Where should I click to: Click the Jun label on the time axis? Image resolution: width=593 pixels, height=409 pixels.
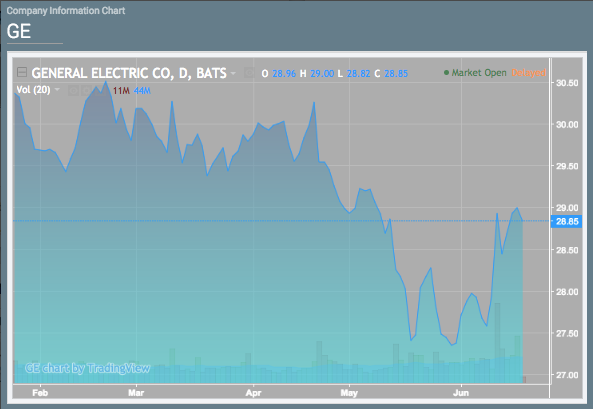pyautogui.click(x=461, y=393)
